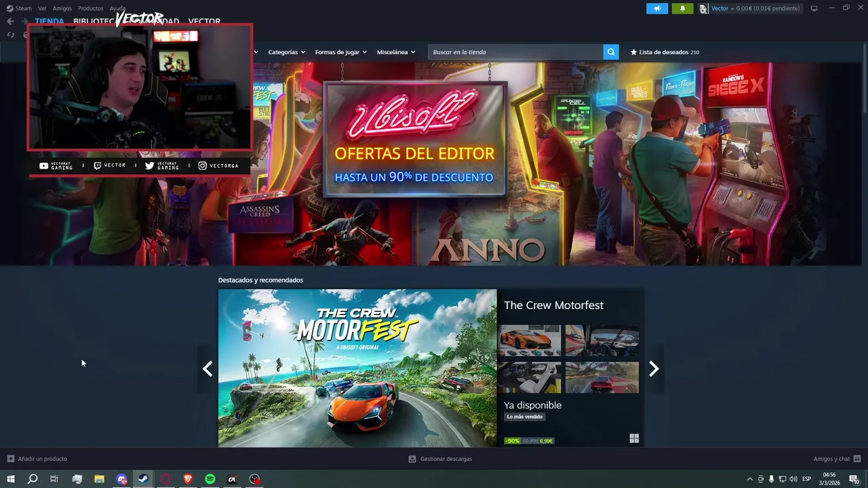
Task: Open the Productos menu
Action: click(x=91, y=8)
